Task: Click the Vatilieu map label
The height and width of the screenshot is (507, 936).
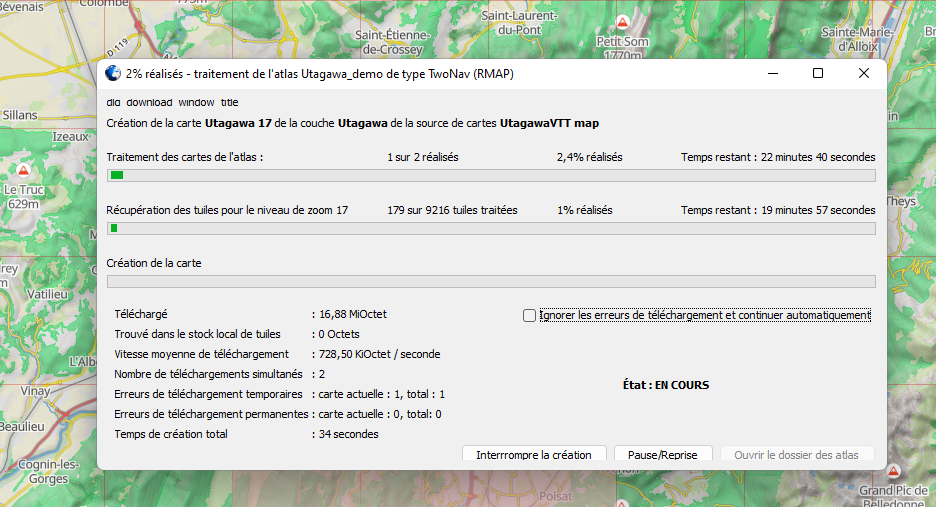Action: [47, 294]
